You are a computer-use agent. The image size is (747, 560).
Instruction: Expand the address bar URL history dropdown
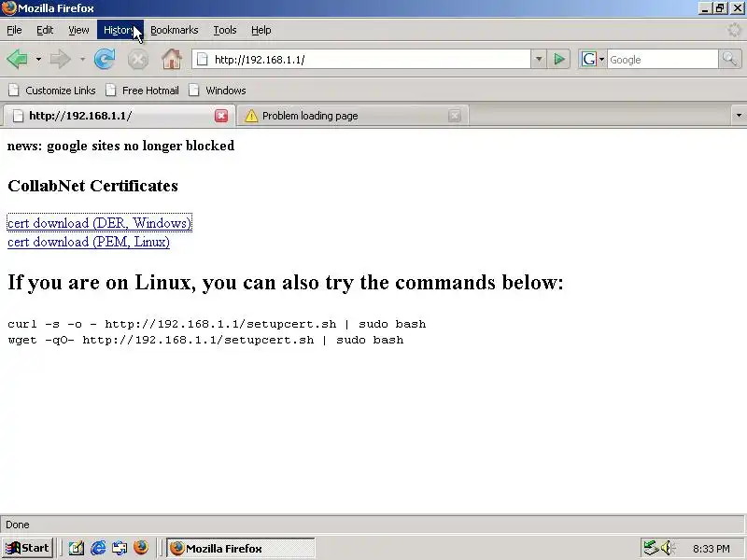[x=539, y=60]
